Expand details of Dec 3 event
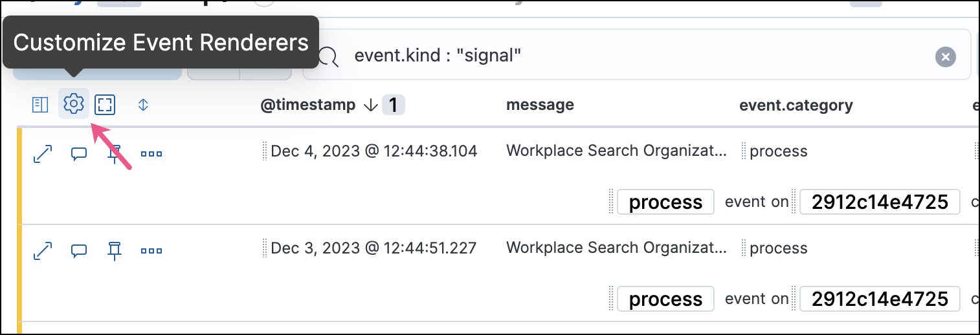The image size is (980, 335). coord(43,251)
